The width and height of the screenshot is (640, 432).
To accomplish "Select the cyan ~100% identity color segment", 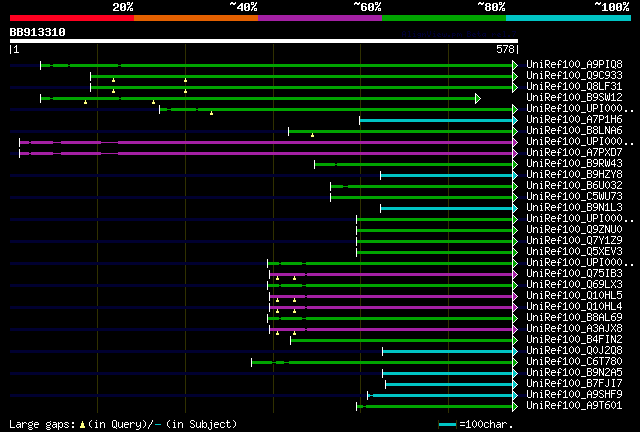I will 568,18.
